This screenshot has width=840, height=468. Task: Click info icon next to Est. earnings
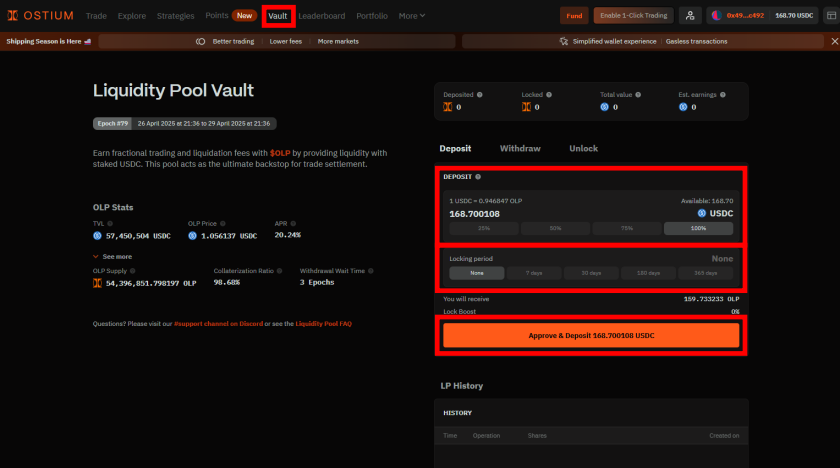pyautogui.click(x=723, y=95)
